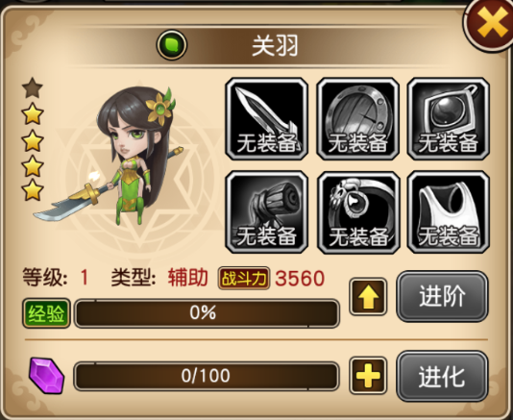Select the empty white vest armor slot
Screen dimensions: 513x420
449,212
